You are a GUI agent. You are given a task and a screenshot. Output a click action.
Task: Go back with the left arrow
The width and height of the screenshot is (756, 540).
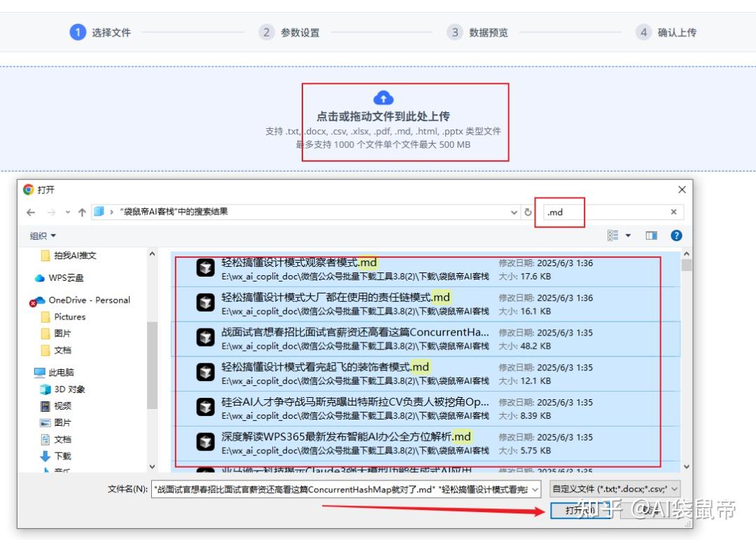[x=31, y=212]
